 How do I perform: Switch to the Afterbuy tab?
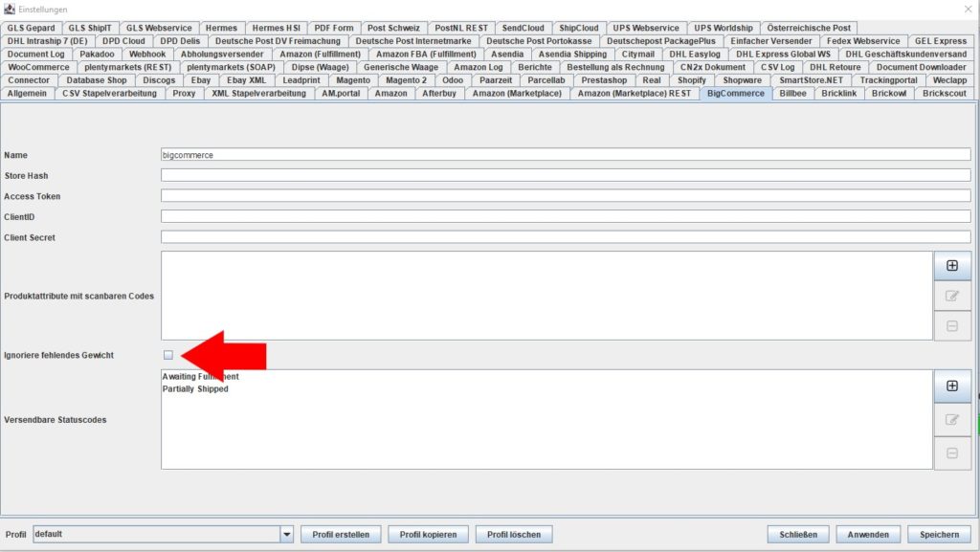coord(438,93)
